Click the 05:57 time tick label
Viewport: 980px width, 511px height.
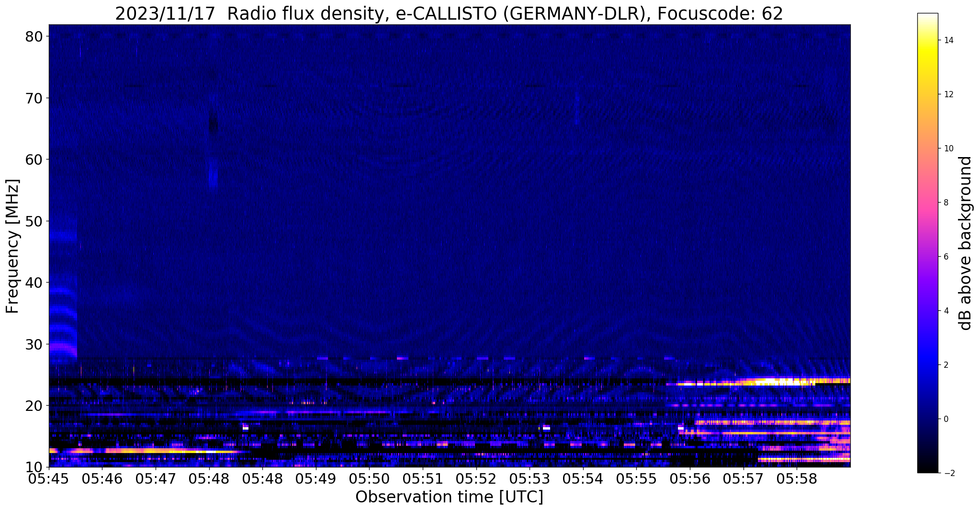coord(743,478)
